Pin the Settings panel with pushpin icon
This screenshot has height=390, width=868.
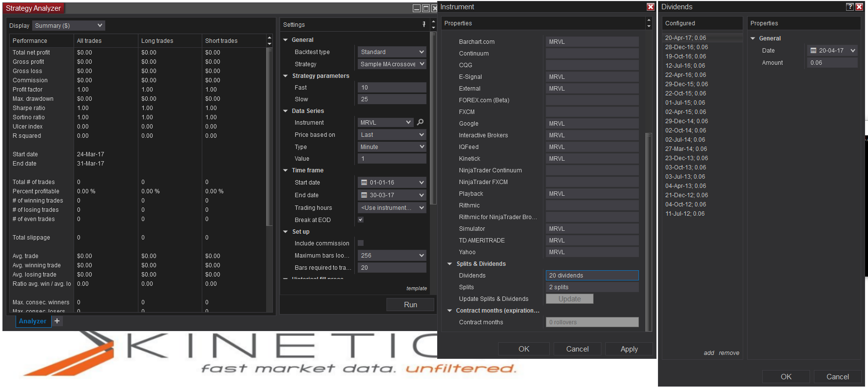pos(424,24)
